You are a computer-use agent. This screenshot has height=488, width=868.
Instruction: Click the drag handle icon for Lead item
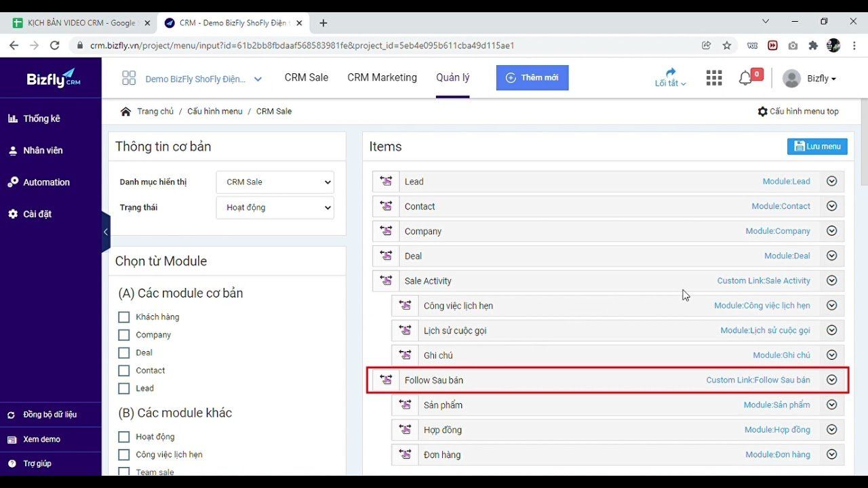pos(386,182)
